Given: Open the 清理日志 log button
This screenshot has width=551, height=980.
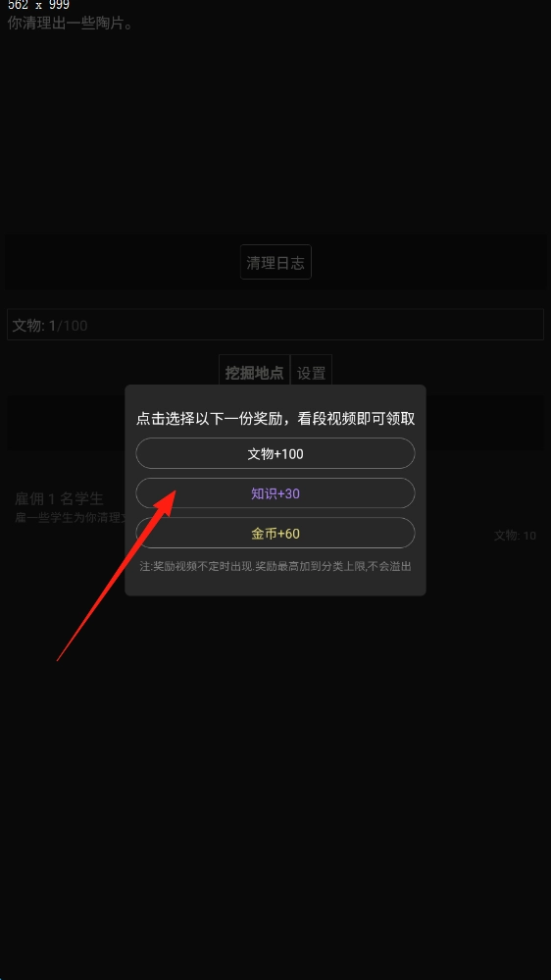Looking at the screenshot, I should point(275,263).
